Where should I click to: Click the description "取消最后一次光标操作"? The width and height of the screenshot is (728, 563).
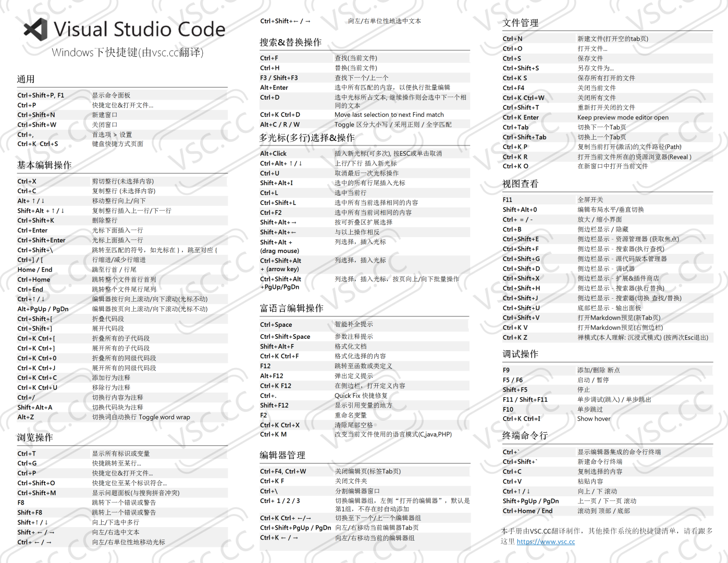click(x=367, y=173)
